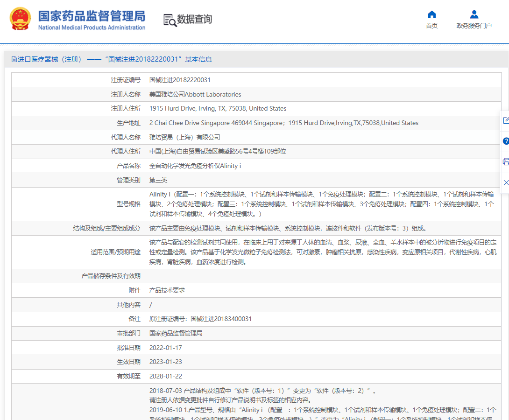509x420 pixels.
Task: Select product name 全自动化学发光免疫分析仪Alinity i
Action: 195,166
